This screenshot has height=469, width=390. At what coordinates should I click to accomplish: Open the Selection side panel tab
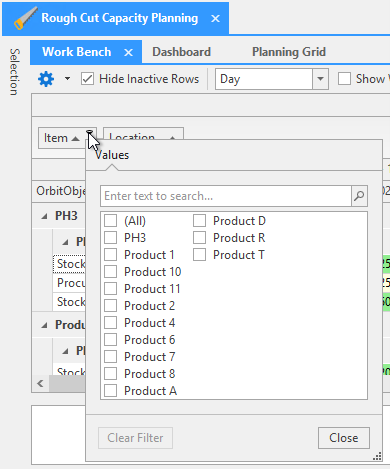pyautogui.click(x=14, y=72)
